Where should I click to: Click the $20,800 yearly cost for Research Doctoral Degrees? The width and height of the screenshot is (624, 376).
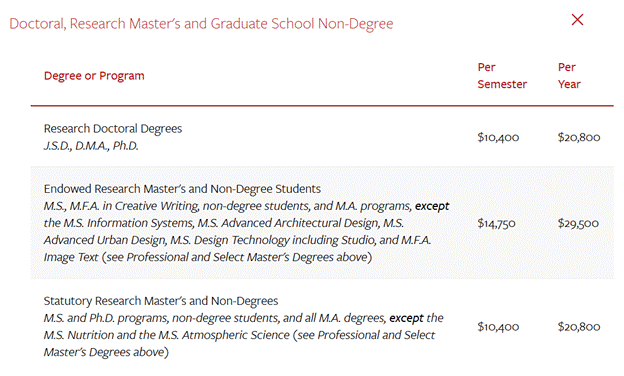(579, 137)
